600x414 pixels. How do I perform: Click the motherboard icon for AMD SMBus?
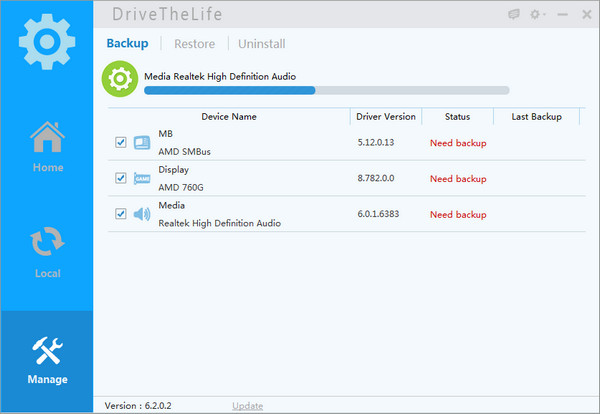[x=142, y=143]
